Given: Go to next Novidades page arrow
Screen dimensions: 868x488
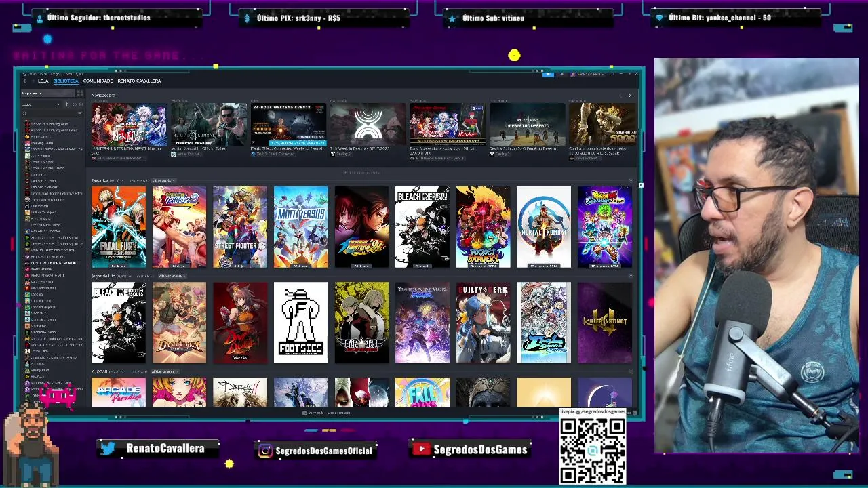Looking at the screenshot, I should pos(629,96).
